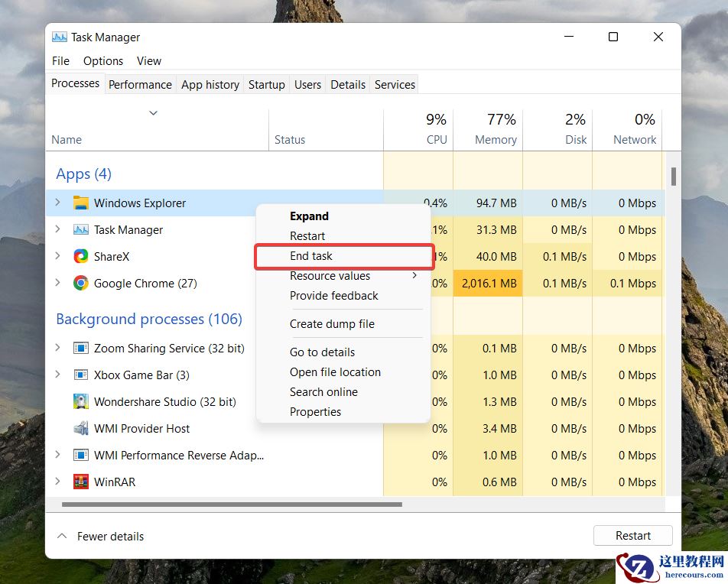Image resolution: width=728 pixels, height=584 pixels.
Task: Sort by the CPU column header
Action: [418, 129]
